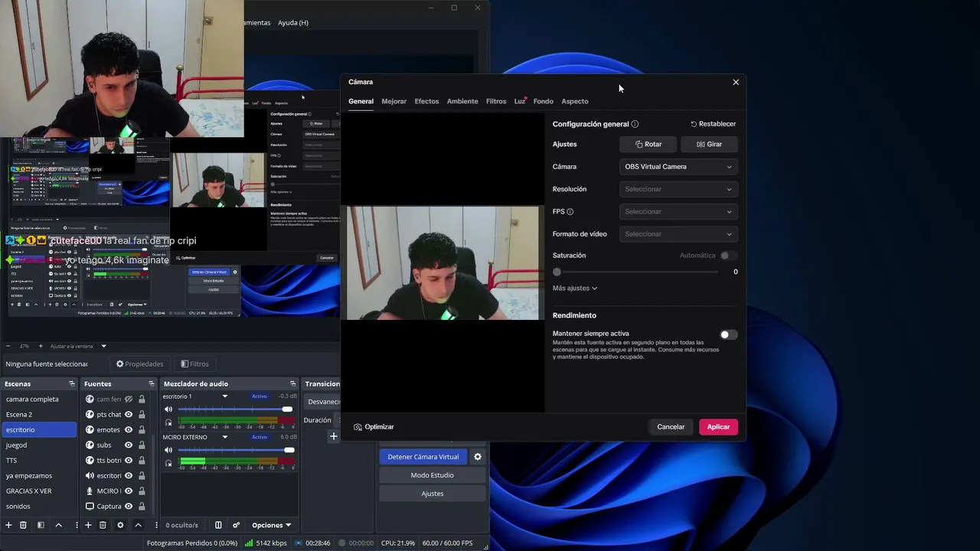The height and width of the screenshot is (551, 980).
Task: Show the hidden cam source
Action: tap(129, 399)
